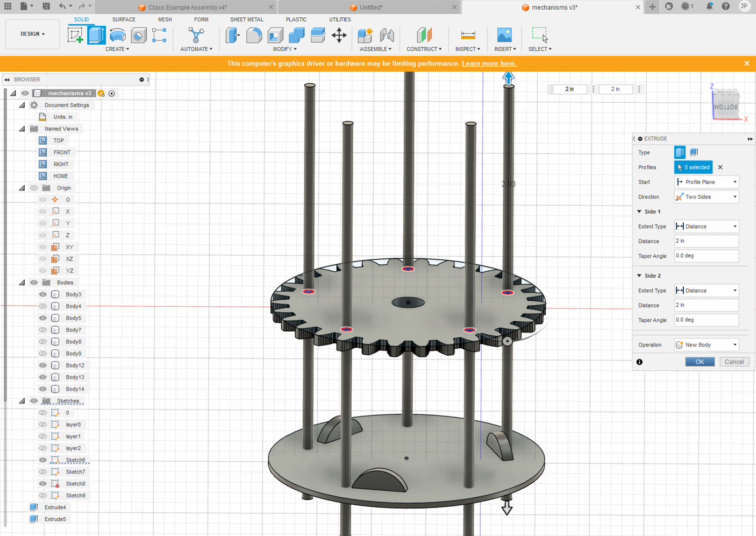The height and width of the screenshot is (536, 756).
Task: Clear the selected profiles with the X
Action: pos(721,167)
